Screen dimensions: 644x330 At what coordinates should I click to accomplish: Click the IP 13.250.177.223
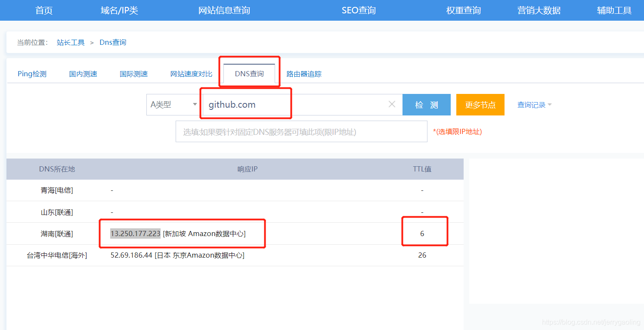point(136,233)
